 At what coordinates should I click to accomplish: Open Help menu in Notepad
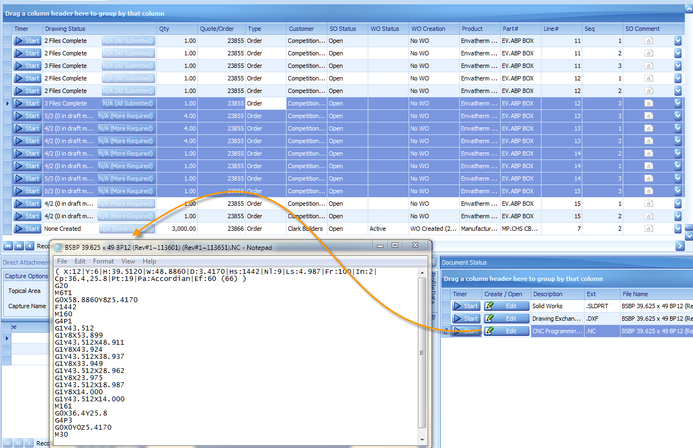(x=149, y=261)
